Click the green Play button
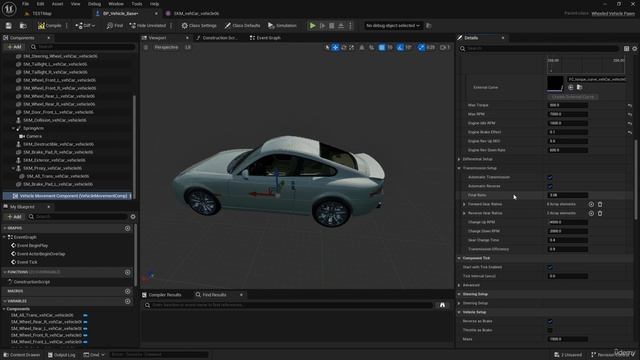 (313, 26)
